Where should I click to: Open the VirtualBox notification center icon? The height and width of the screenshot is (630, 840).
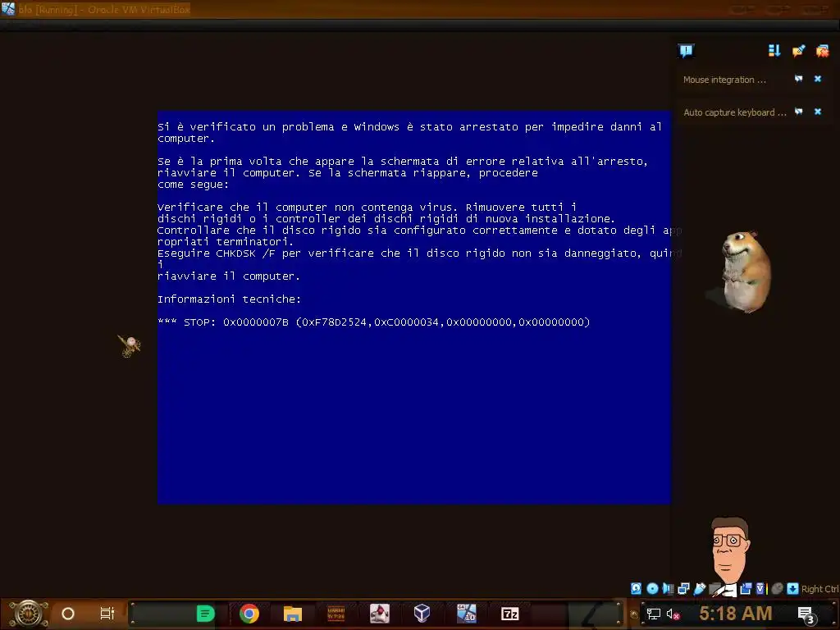pyautogui.click(x=686, y=51)
